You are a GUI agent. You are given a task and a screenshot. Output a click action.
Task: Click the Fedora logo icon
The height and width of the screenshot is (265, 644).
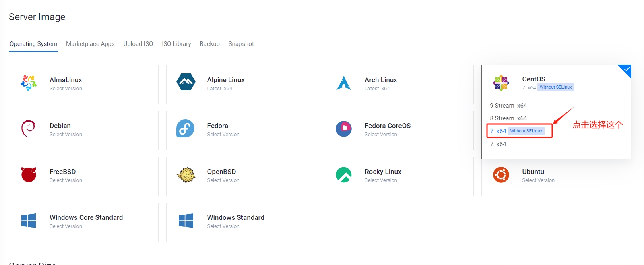(186, 128)
